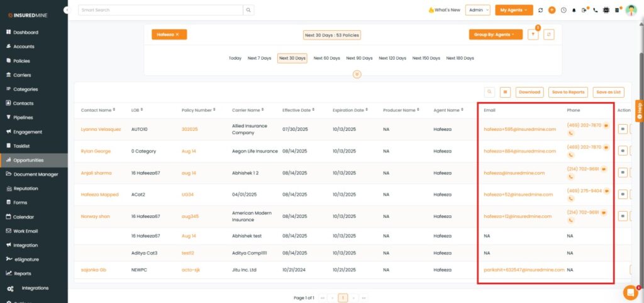Click the orange plus quick-add icon
644x303 pixels.
pyautogui.click(x=552, y=10)
